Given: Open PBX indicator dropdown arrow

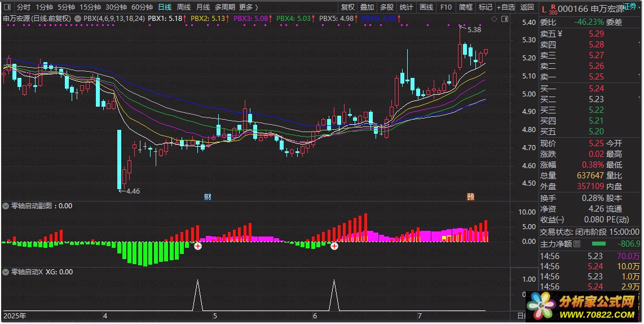Looking at the screenshot, I should click(x=78, y=19).
